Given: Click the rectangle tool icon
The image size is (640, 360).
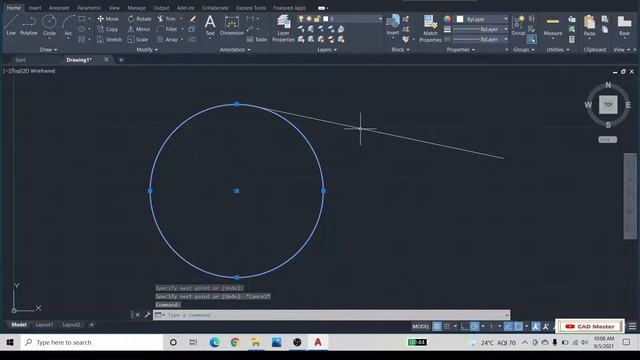Looking at the screenshot, I should tap(82, 19).
